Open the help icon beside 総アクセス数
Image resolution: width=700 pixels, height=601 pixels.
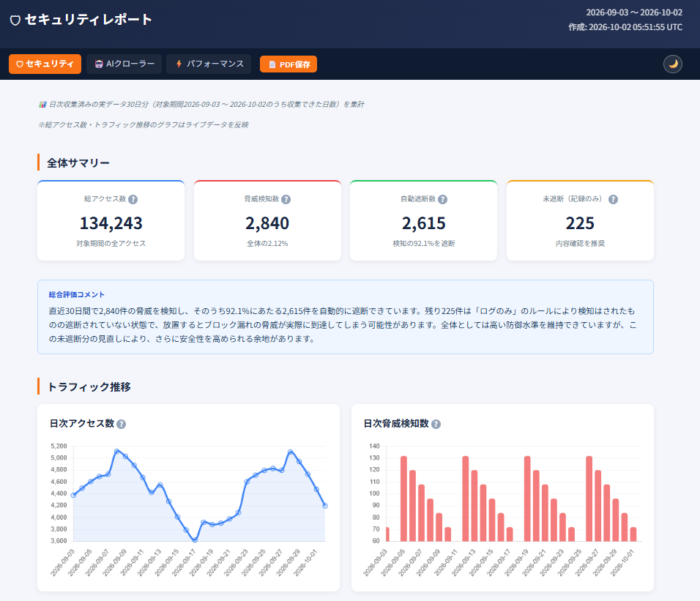click(x=133, y=199)
